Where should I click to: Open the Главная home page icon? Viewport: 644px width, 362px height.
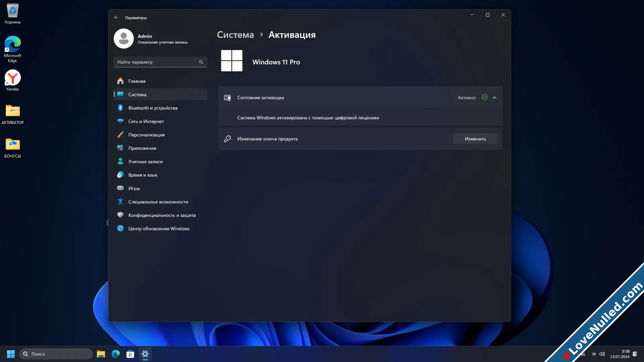(x=120, y=81)
